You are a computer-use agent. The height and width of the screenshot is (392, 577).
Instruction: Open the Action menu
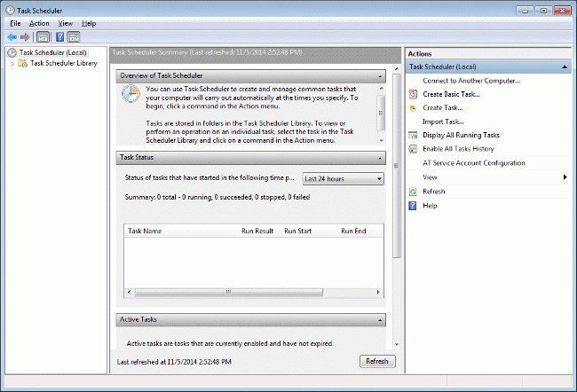[x=39, y=23]
